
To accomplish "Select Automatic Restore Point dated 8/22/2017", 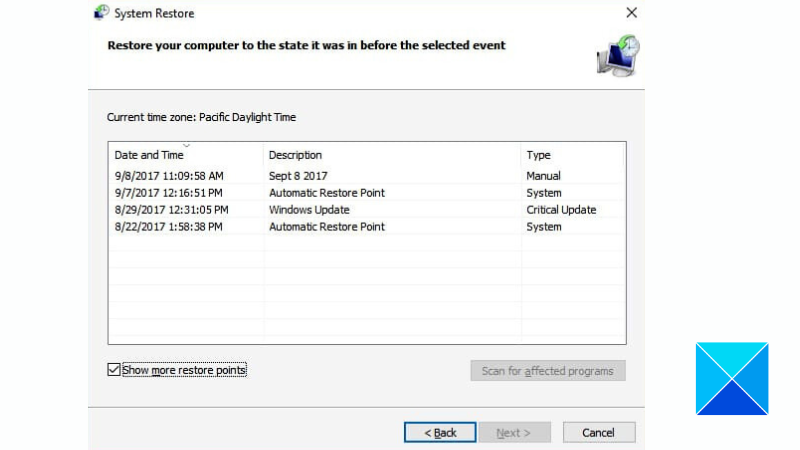I will [326, 227].
